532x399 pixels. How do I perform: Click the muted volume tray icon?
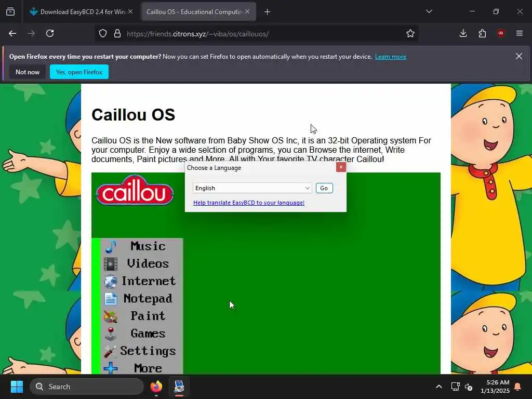[469, 387]
